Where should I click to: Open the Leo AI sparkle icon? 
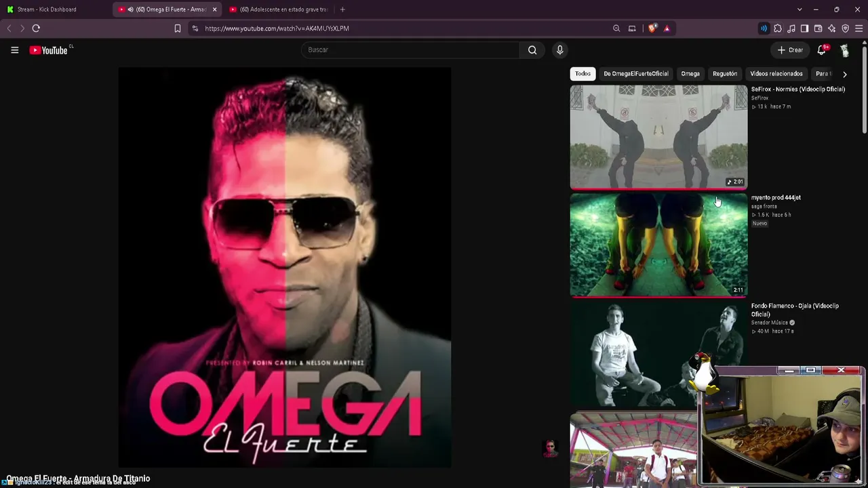tap(831, 28)
